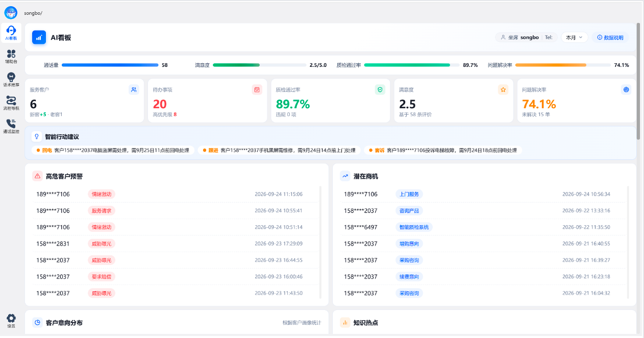This screenshot has height=338, width=644.
Task: Open the AI看板 sidebar item
Action: [11, 33]
